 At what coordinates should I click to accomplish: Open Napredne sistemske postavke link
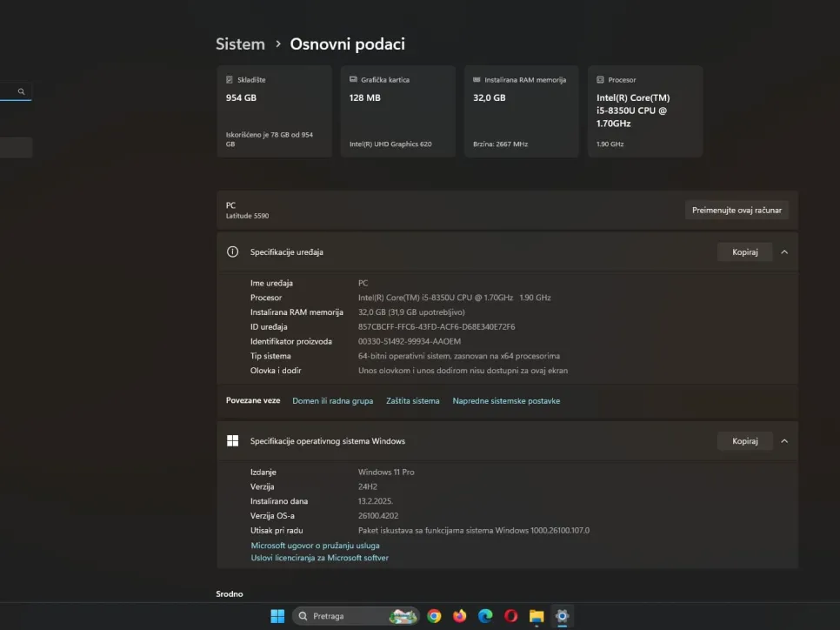pos(506,401)
